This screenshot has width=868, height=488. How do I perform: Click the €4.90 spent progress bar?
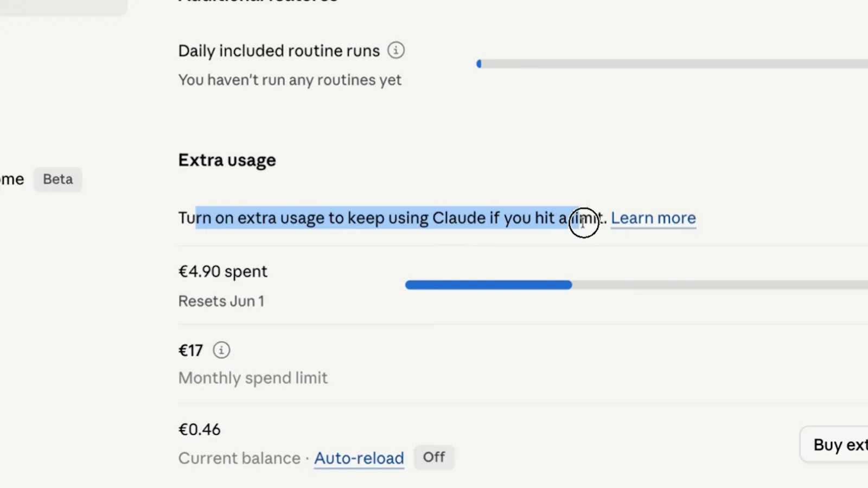(x=636, y=285)
